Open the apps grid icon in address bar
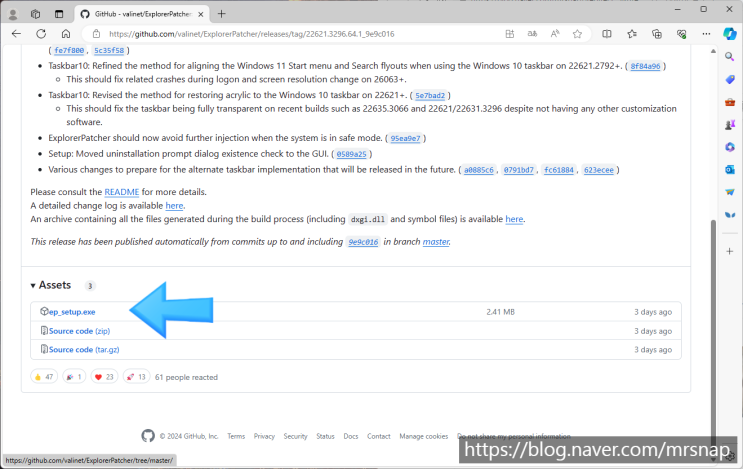The height and width of the screenshot is (469, 743). point(510,34)
